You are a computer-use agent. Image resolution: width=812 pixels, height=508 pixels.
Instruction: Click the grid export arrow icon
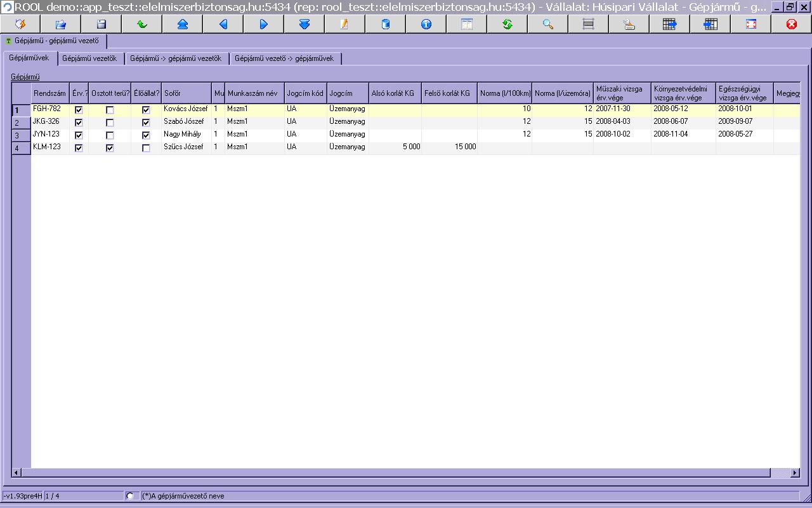pyautogui.click(x=670, y=24)
